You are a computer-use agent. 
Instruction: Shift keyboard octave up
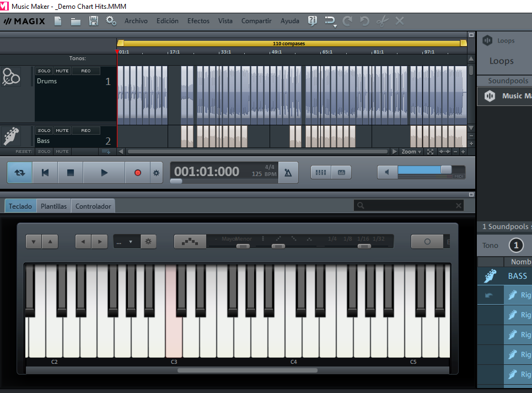[50, 242]
